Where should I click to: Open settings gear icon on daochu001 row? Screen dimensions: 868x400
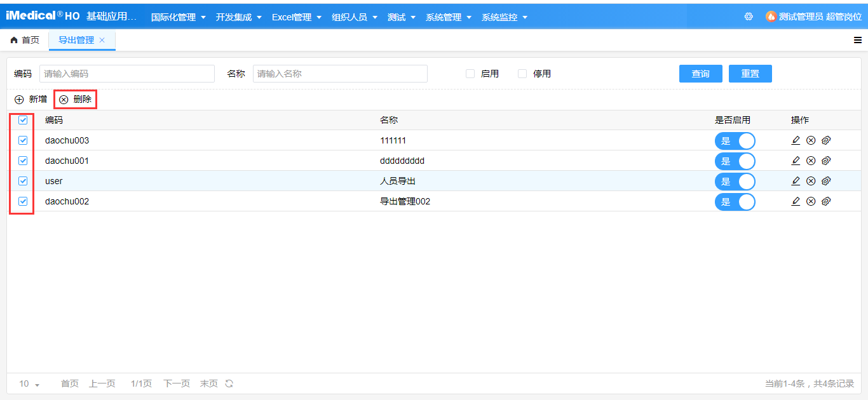[826, 161]
